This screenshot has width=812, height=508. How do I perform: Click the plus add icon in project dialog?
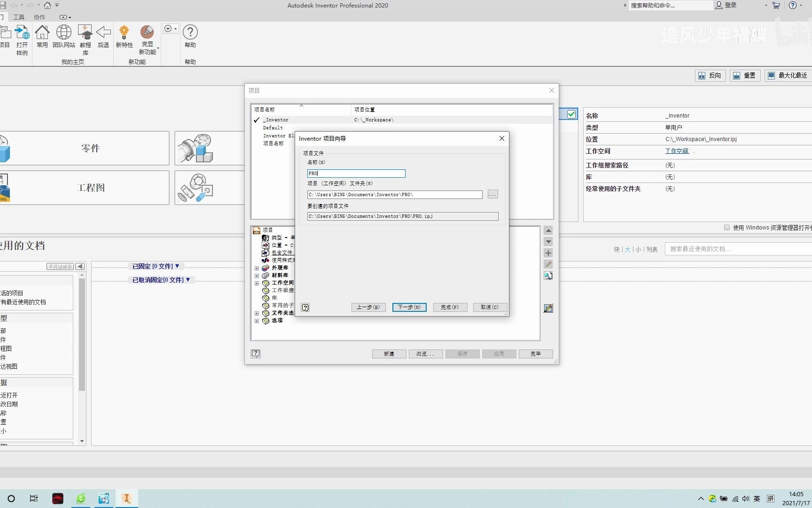548,253
